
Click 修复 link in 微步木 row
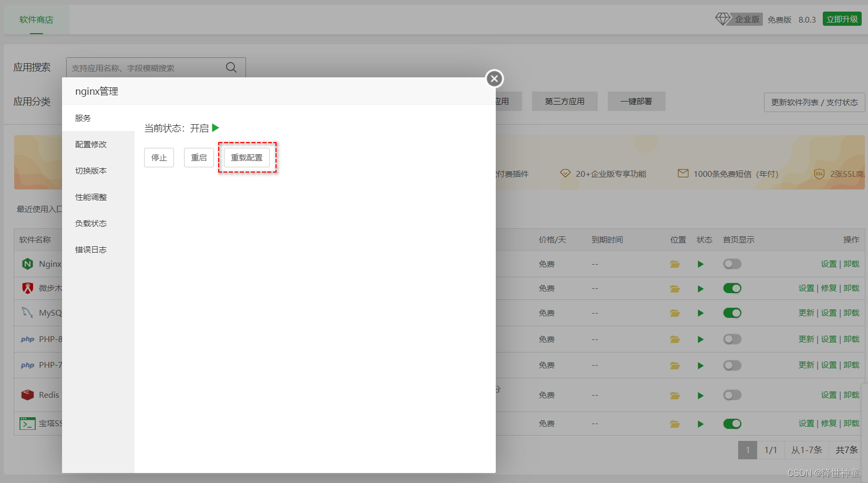pos(829,288)
